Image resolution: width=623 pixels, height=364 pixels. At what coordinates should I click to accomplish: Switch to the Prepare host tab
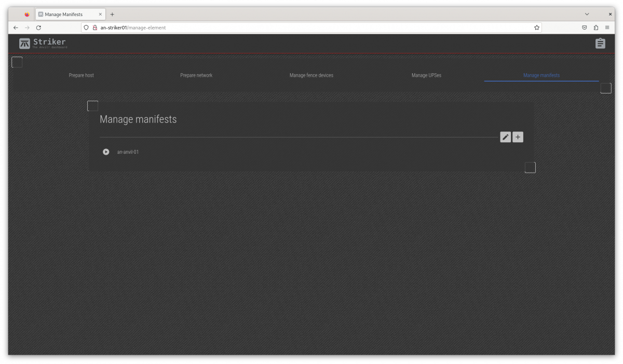[x=82, y=75]
